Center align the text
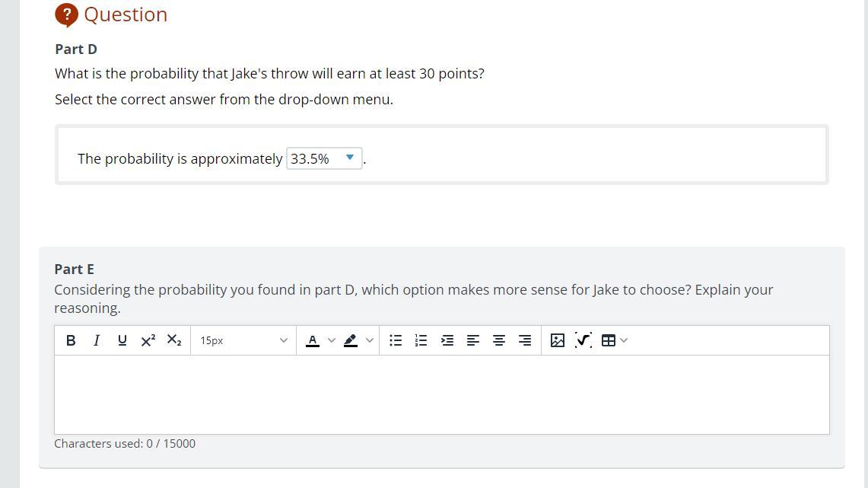This screenshot has height=488, width=868. click(499, 340)
